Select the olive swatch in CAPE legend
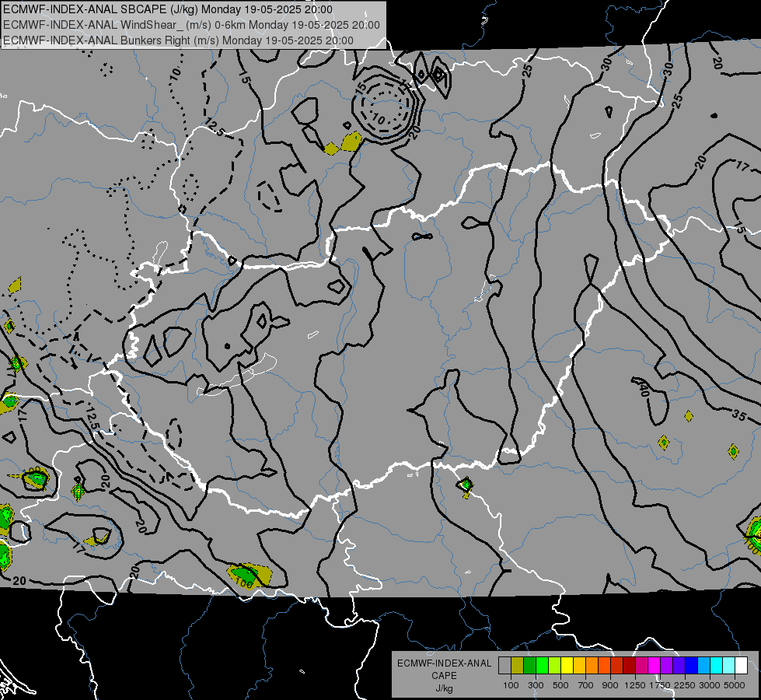Screen dimensions: 761x700 point(518,665)
